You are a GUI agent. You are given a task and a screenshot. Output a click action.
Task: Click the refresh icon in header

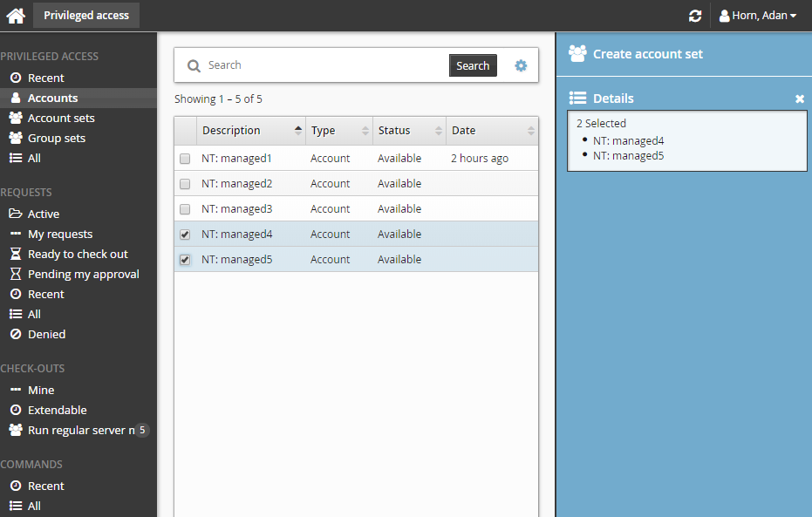[694, 16]
